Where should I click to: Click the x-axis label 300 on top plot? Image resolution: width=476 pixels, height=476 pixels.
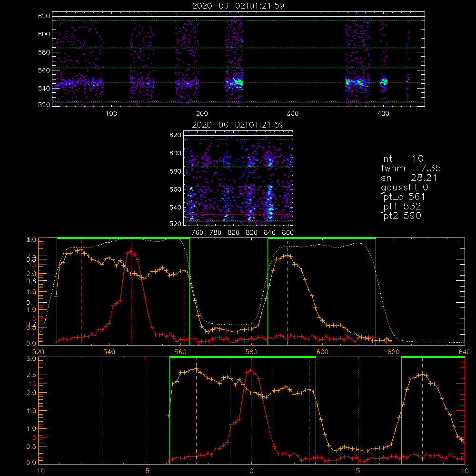(x=293, y=114)
